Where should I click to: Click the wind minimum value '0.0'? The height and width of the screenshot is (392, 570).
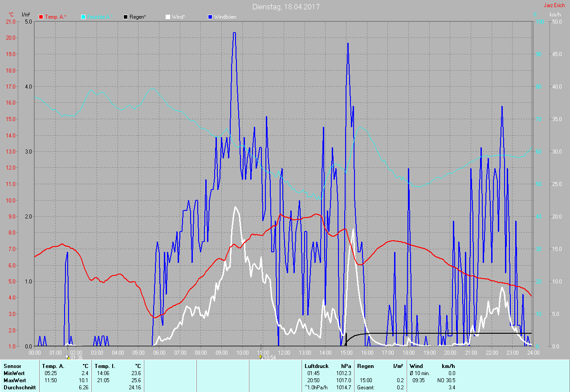452,373
